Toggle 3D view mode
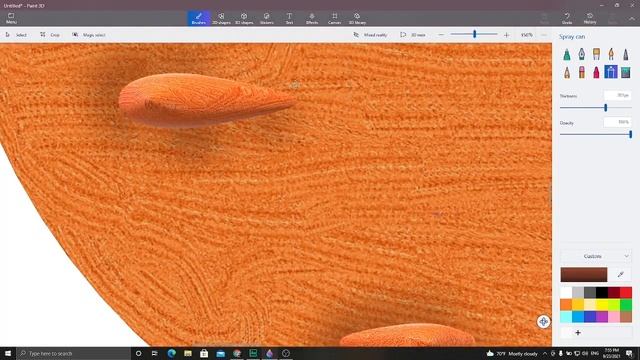The image size is (640, 360). tap(413, 35)
